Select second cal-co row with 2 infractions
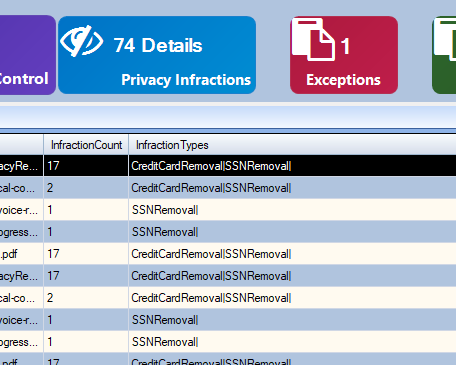Viewport: 456px width, 365px height. 228,298
